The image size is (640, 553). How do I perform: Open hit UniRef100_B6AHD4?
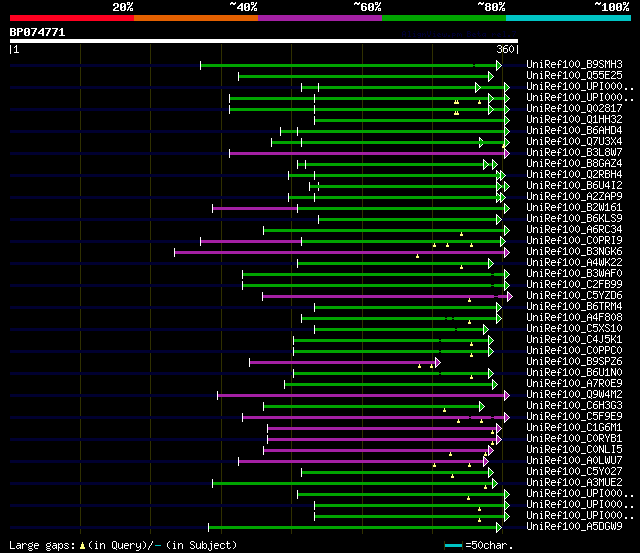coord(574,130)
